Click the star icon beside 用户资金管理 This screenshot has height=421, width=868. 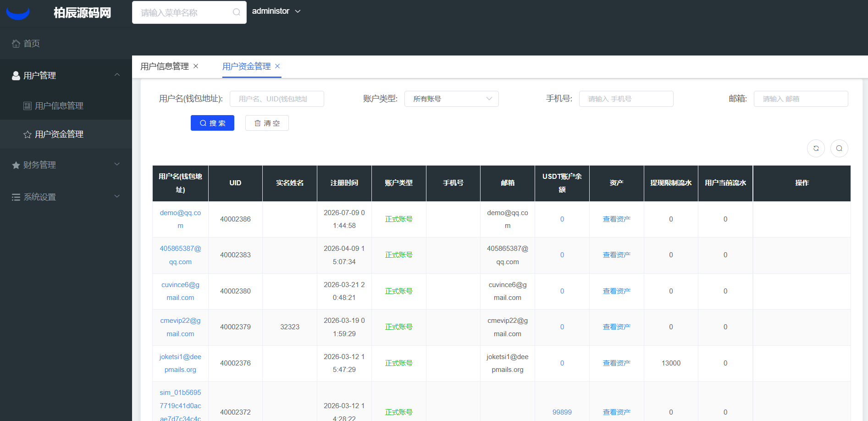pos(28,134)
